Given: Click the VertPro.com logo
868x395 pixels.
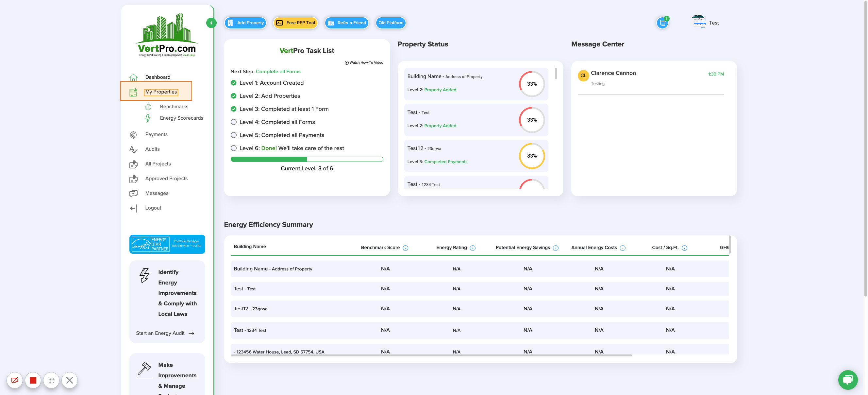Looking at the screenshot, I should pos(167,35).
